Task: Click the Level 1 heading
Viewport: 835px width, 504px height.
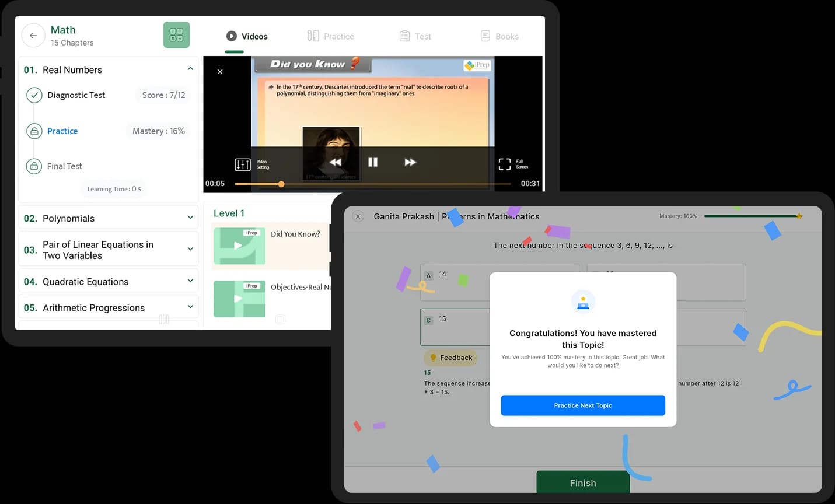Action: coord(229,213)
